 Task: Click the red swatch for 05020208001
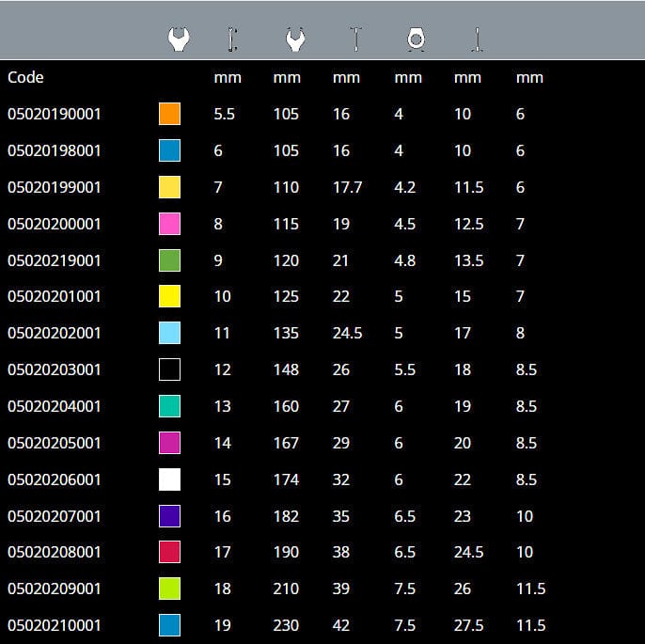pyautogui.click(x=169, y=552)
